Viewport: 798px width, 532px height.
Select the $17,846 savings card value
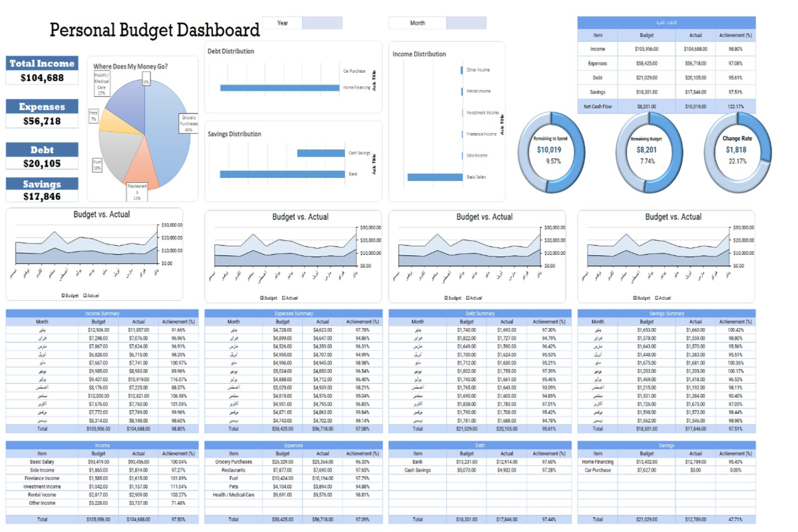(x=42, y=196)
